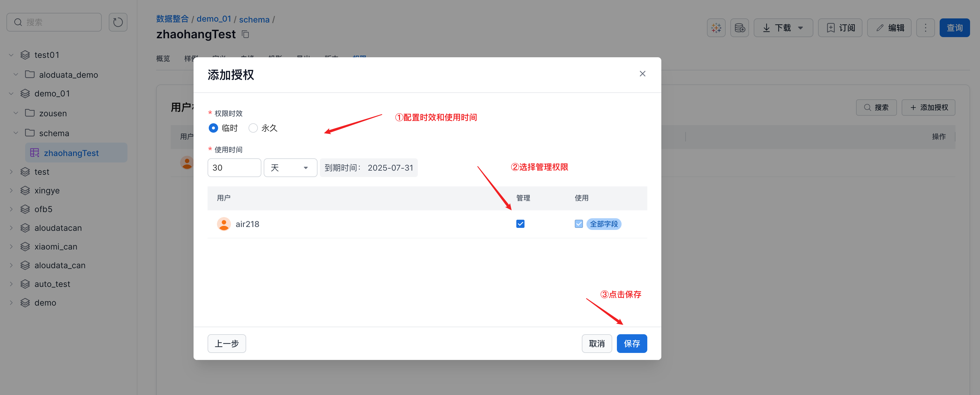
Task: Click the database settings icon in the top toolbar
Action: (739, 28)
